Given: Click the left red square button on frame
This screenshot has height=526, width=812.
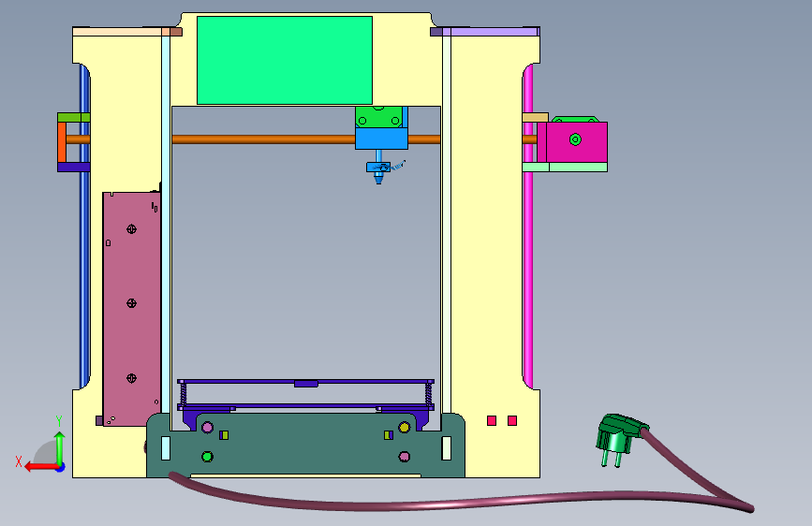Looking at the screenshot, I should coord(492,420).
